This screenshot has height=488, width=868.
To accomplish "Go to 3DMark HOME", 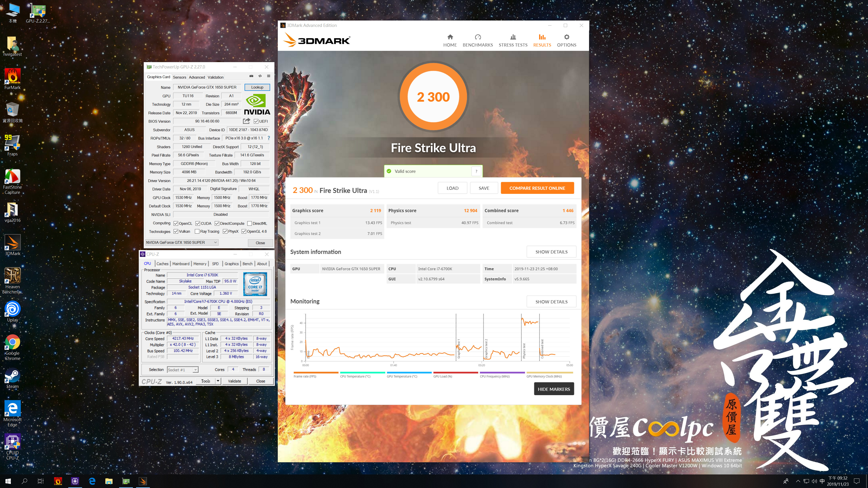I will (450, 40).
